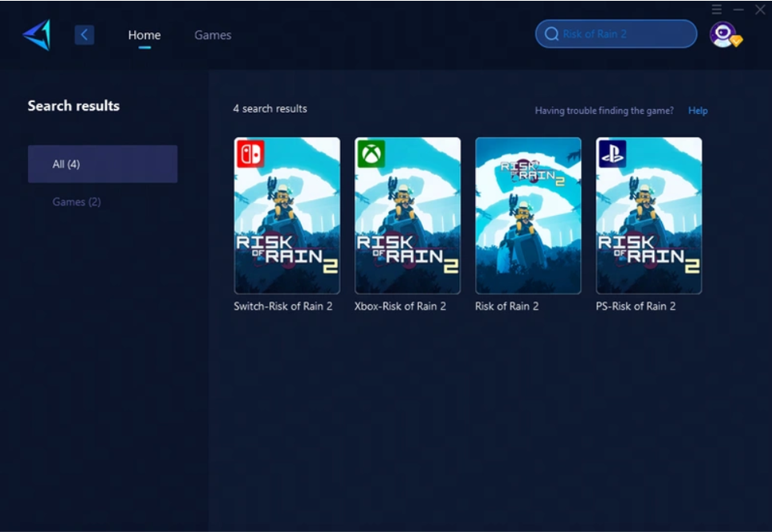This screenshot has height=532, width=772.
Task: Click the Switch-Risk of Rain 2 title
Action: coord(283,306)
